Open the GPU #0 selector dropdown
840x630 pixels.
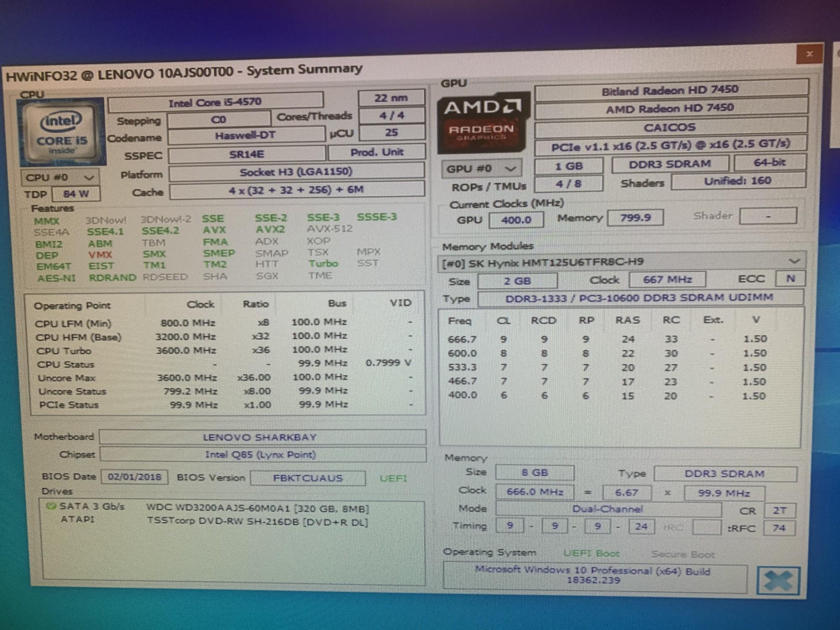tap(481, 169)
